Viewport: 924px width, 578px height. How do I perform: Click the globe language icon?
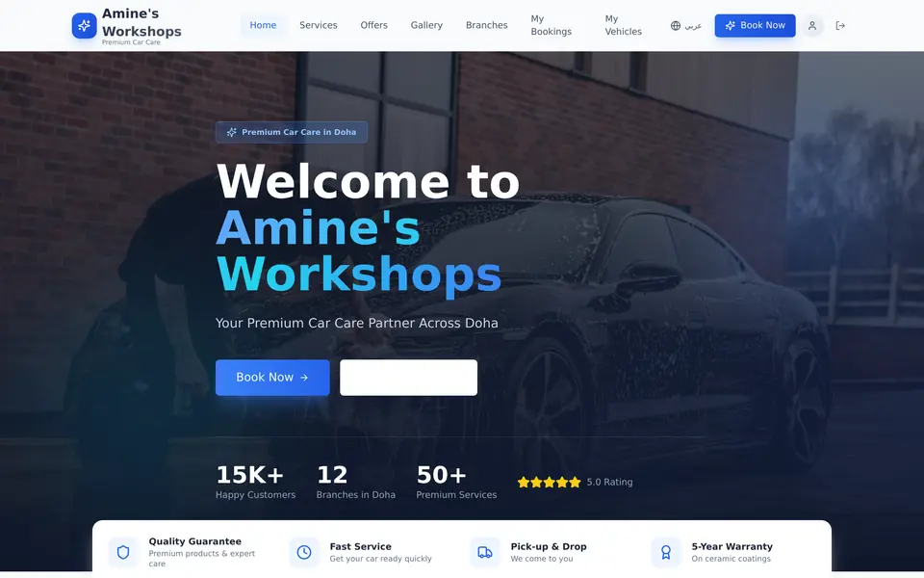[x=676, y=25]
